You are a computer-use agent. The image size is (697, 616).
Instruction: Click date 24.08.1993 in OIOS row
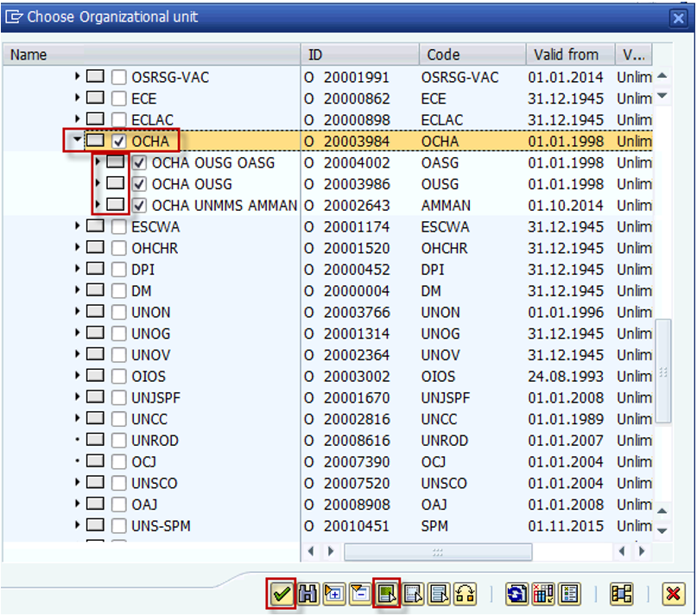coord(566,377)
